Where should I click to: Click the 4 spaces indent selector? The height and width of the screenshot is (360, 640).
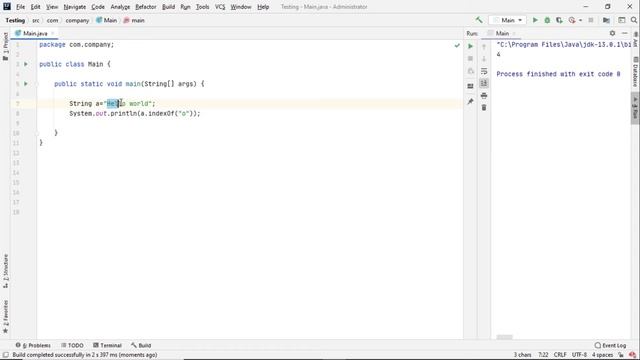click(x=602, y=355)
